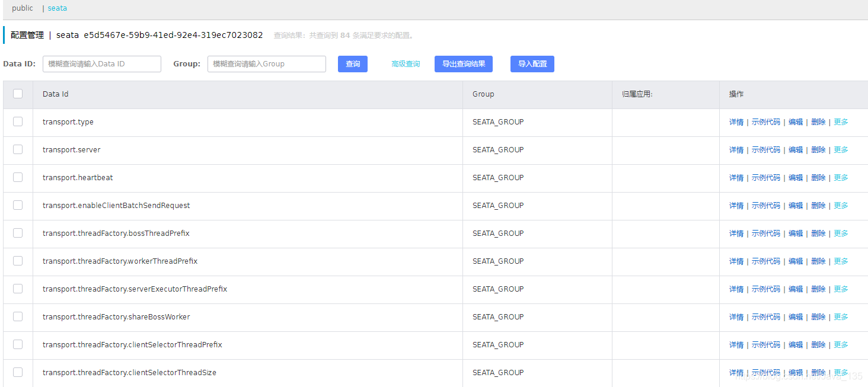This screenshot has width=868, height=387.
Task: Check the bossThreadPrefix row checkbox
Action: click(x=18, y=233)
